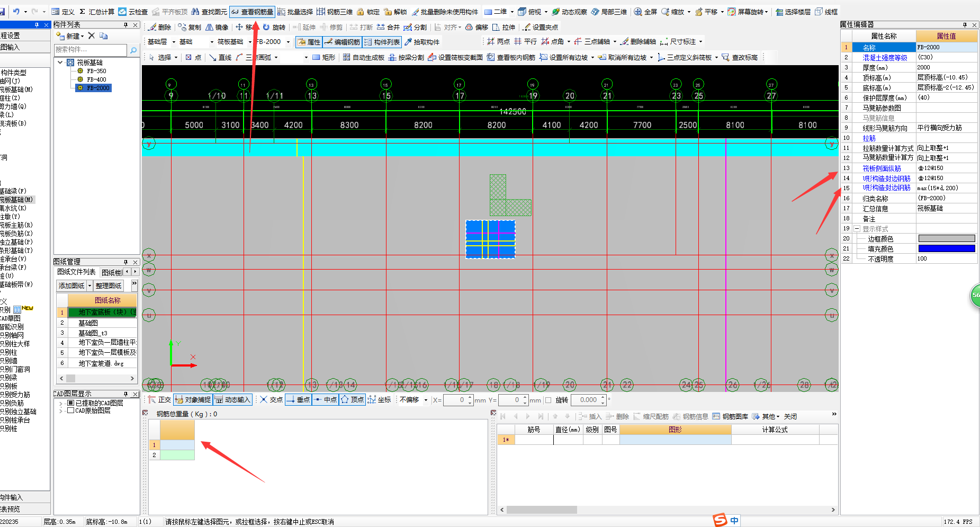Image resolution: width=980 pixels, height=527 pixels.
Task: Toggle 构件列表 (component list) panel button
Action: coord(382,42)
